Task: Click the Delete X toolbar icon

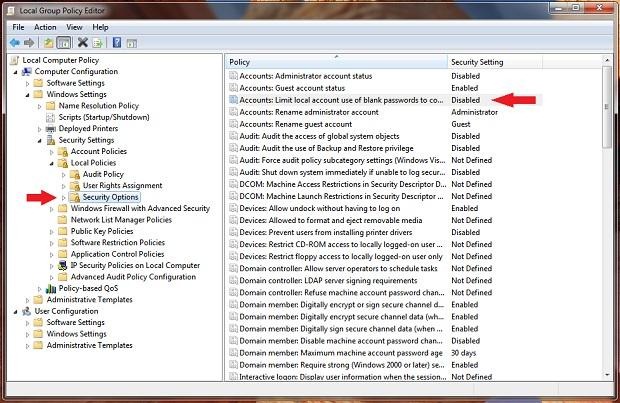Action: [83, 42]
